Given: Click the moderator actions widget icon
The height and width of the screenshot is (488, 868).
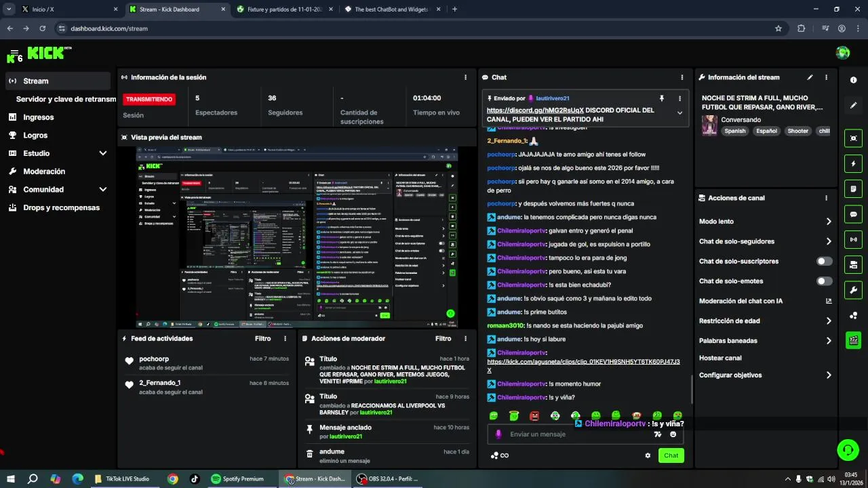Looking at the screenshot, I should [x=853, y=264].
